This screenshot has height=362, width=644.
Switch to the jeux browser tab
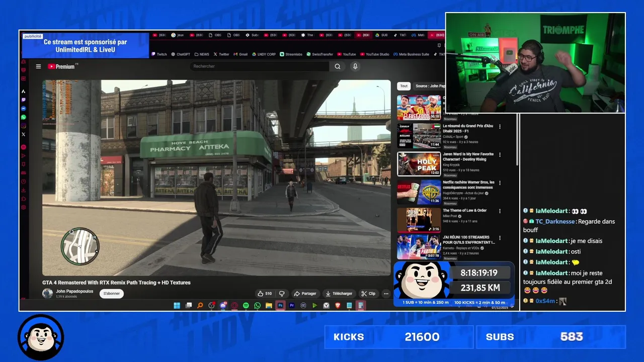tap(178, 35)
